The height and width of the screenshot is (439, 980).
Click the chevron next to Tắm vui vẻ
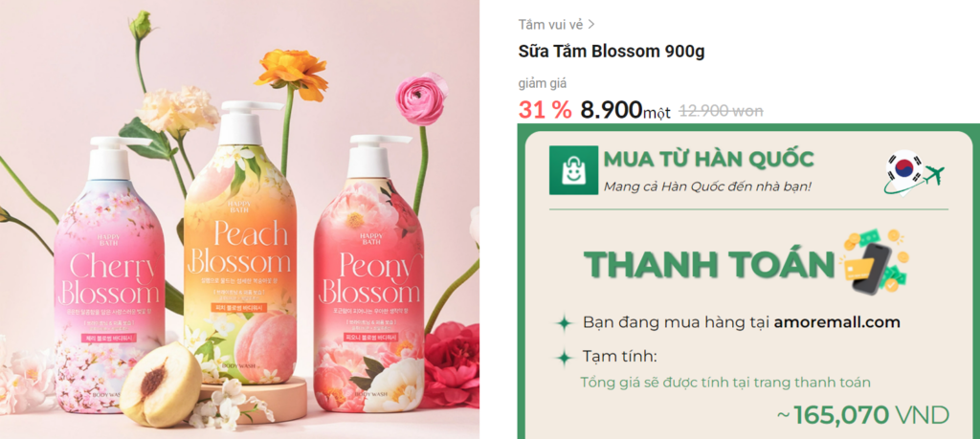tap(591, 24)
